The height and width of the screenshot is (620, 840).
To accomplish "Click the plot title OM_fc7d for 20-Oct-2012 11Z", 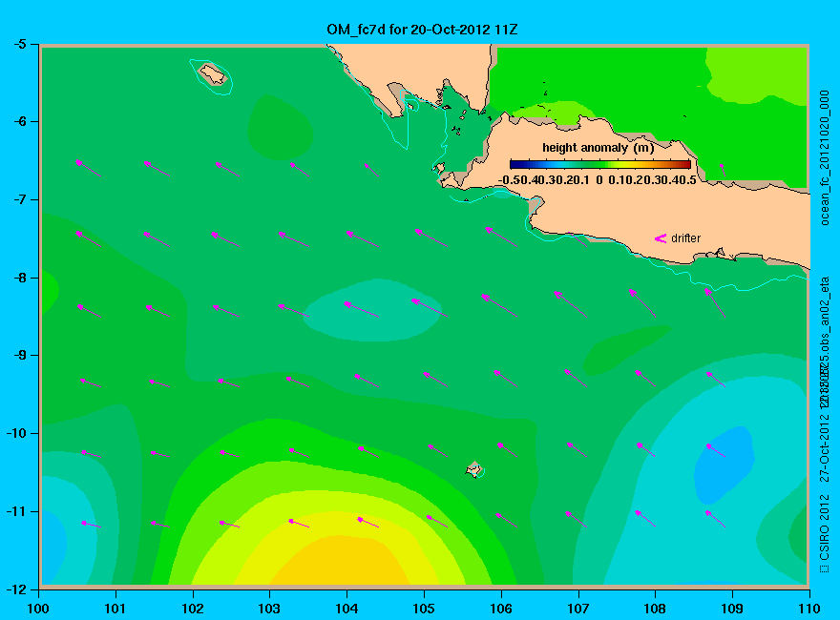I will [x=422, y=30].
